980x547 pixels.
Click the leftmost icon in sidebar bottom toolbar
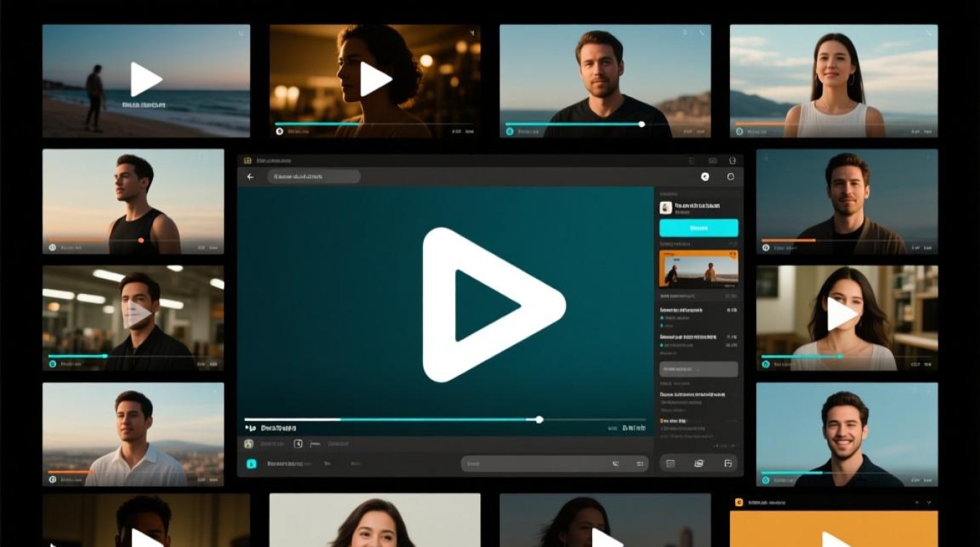pyautogui.click(x=670, y=463)
